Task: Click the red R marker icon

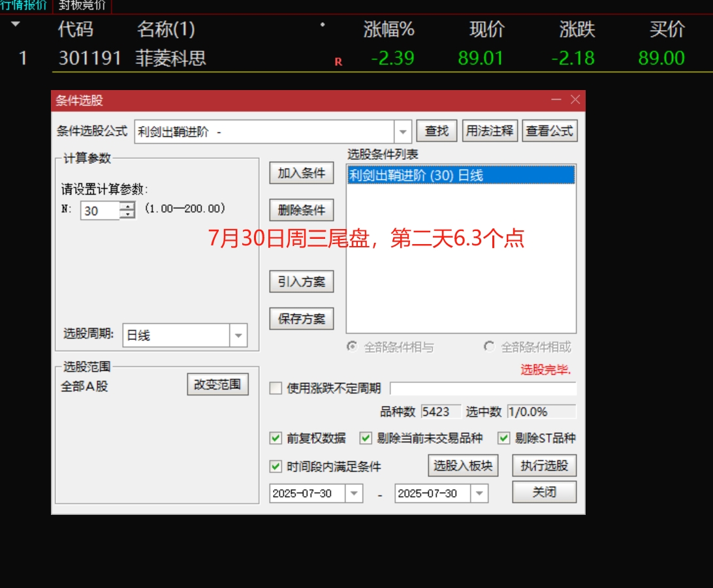Action: 338,62
